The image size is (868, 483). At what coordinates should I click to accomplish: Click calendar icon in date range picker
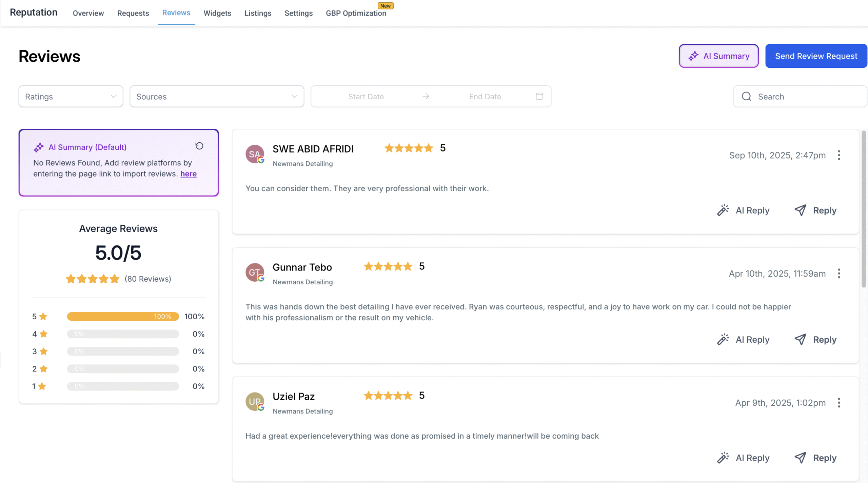[x=539, y=96]
